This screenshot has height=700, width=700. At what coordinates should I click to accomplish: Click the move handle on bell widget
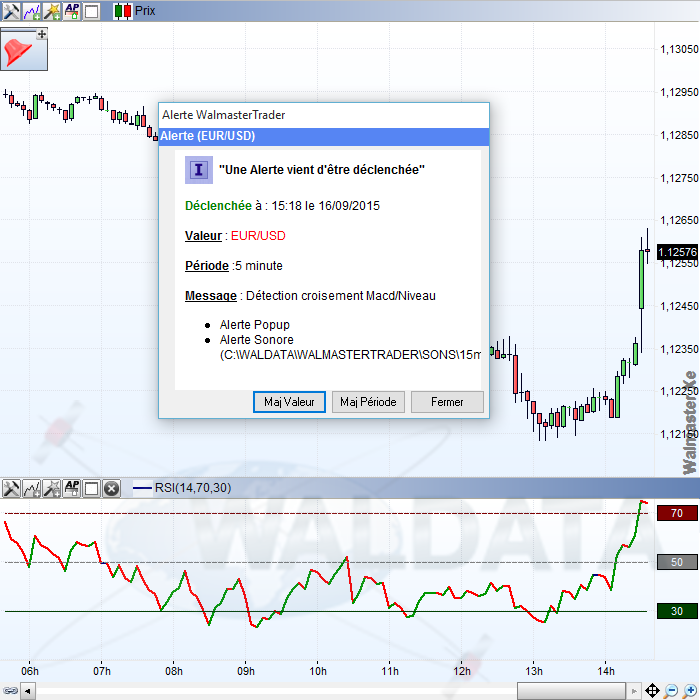[x=42, y=34]
